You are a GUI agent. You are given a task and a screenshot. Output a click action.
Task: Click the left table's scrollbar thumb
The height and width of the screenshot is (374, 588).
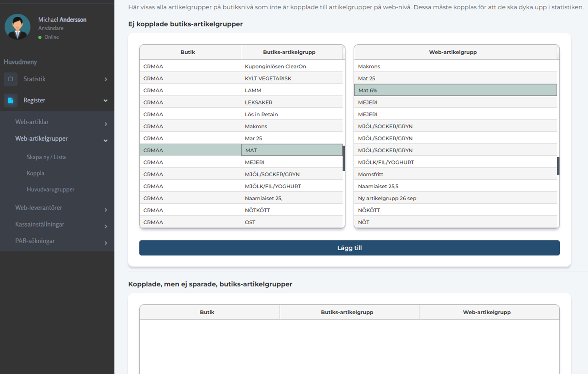tap(344, 158)
